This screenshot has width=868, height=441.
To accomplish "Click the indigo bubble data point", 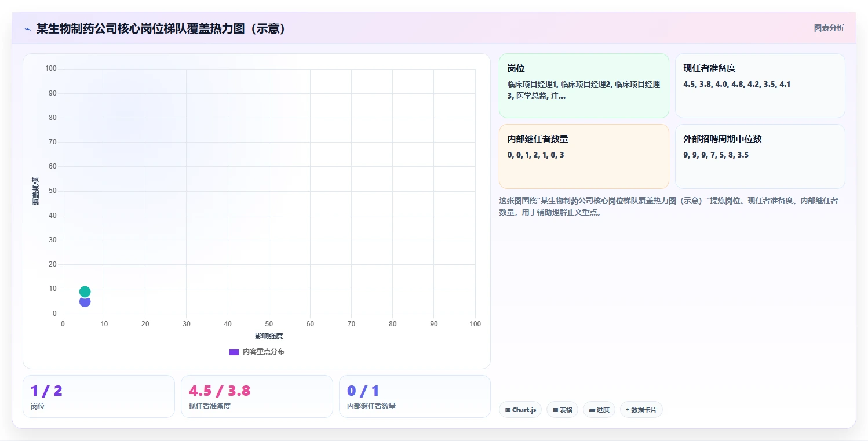I will pyautogui.click(x=85, y=301).
